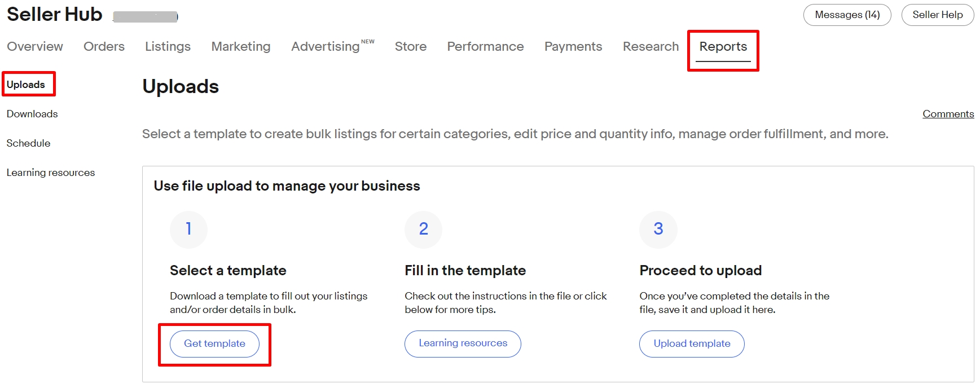View Learning resources in the sidebar
This screenshot has height=388, width=980.
(51, 173)
